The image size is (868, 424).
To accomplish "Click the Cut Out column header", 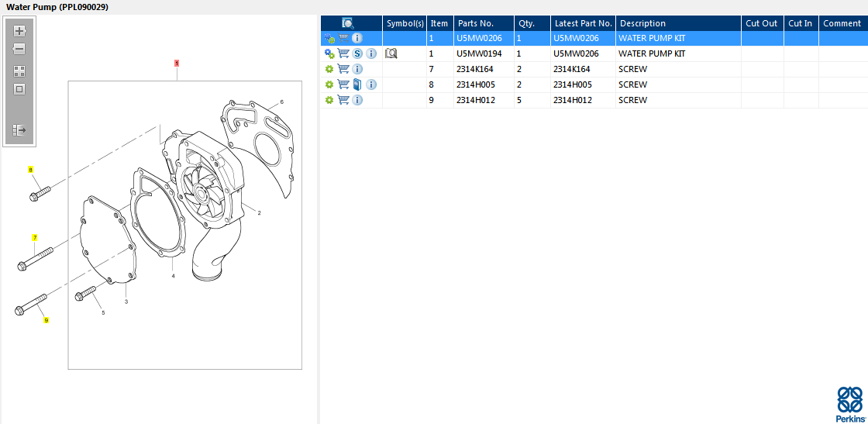I will [763, 23].
